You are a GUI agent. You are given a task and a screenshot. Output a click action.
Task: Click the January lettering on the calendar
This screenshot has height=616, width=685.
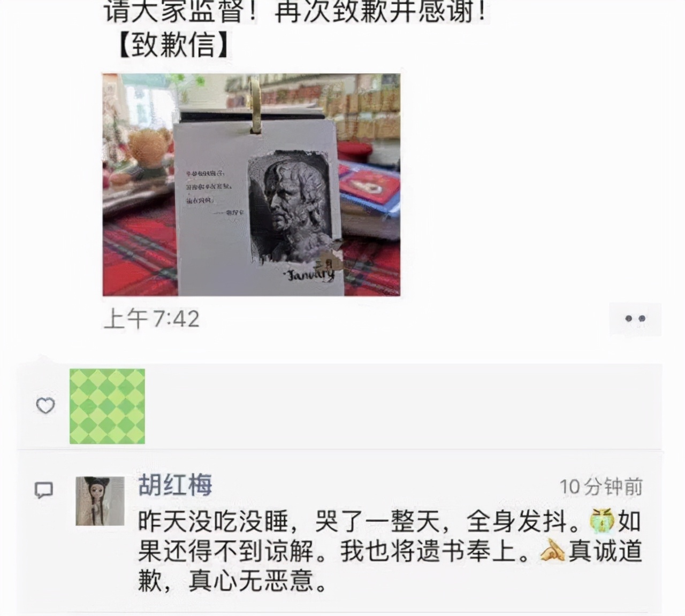pyautogui.click(x=311, y=273)
